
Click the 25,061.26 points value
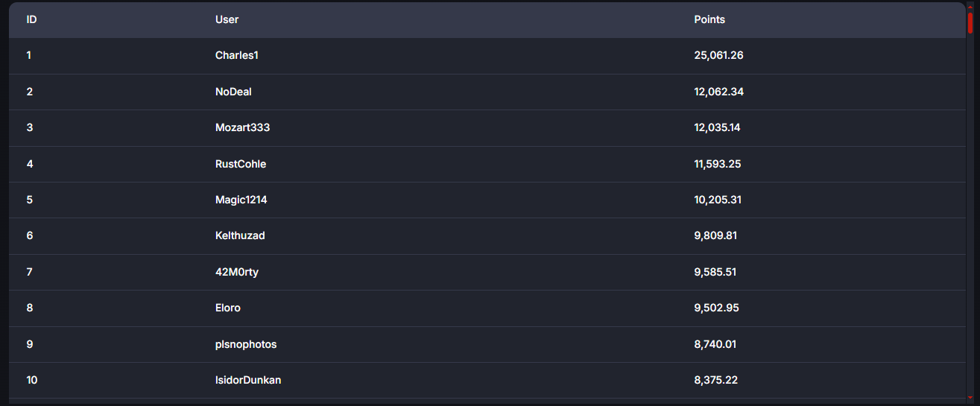[x=718, y=55]
